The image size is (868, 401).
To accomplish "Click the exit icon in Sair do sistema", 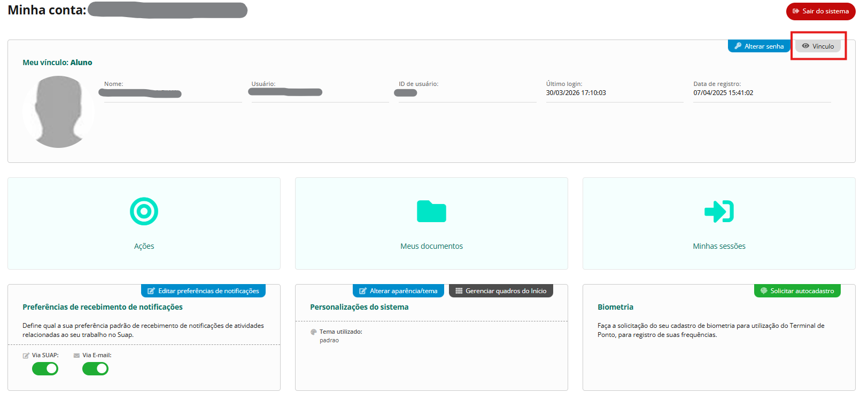I will [x=796, y=11].
